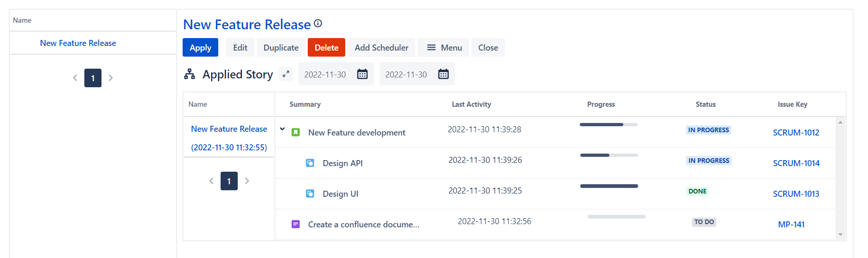Click the scroll down arrow in issue table
This screenshot has height=258, width=868.
(x=840, y=235)
